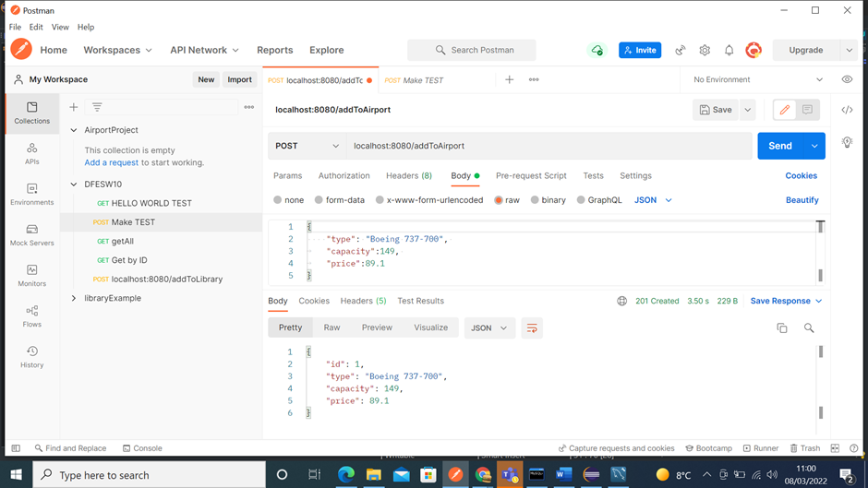Switch to the Headers (8) request tab
The width and height of the screenshot is (868, 488).
[x=409, y=175]
